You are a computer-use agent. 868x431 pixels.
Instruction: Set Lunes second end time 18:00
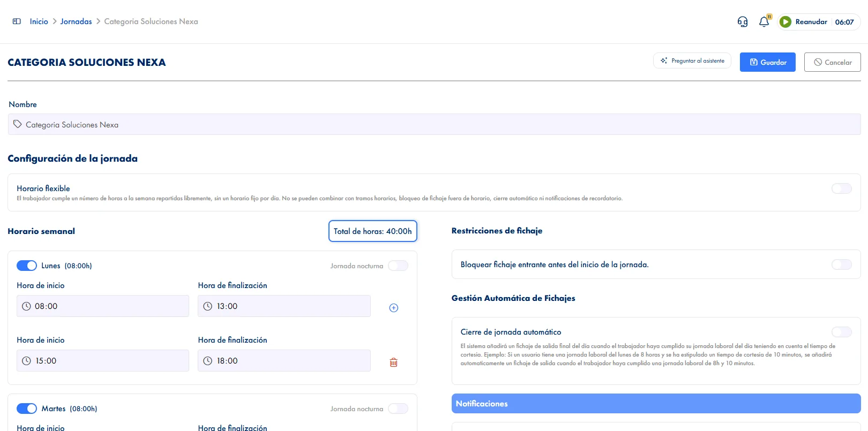pyautogui.click(x=284, y=361)
